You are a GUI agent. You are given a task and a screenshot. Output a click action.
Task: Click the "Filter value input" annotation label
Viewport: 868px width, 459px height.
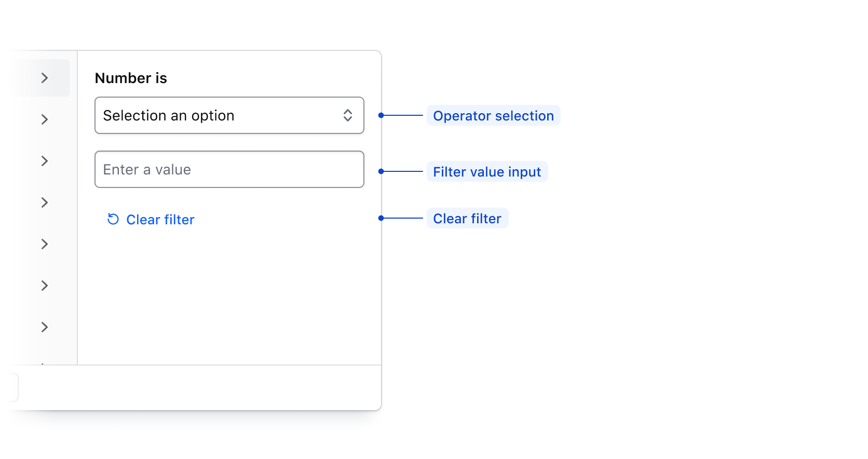coord(487,172)
